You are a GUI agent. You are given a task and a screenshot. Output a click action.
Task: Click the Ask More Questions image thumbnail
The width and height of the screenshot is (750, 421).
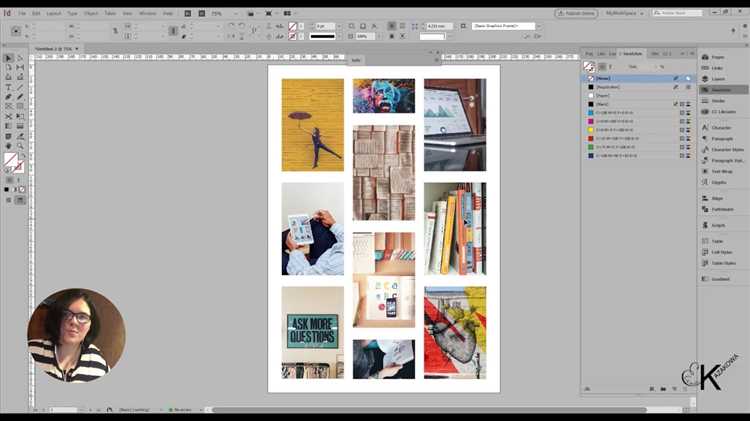pos(312,333)
